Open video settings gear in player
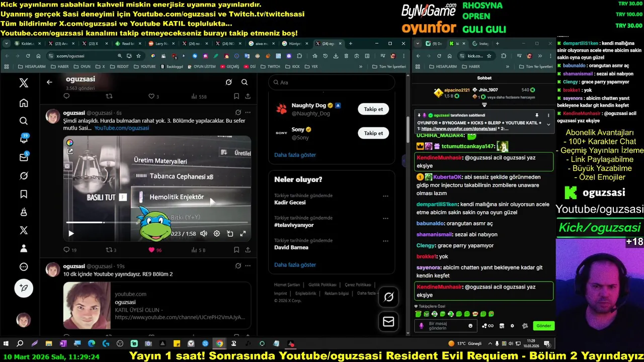Viewport: 644px width, 362px height. (x=217, y=233)
